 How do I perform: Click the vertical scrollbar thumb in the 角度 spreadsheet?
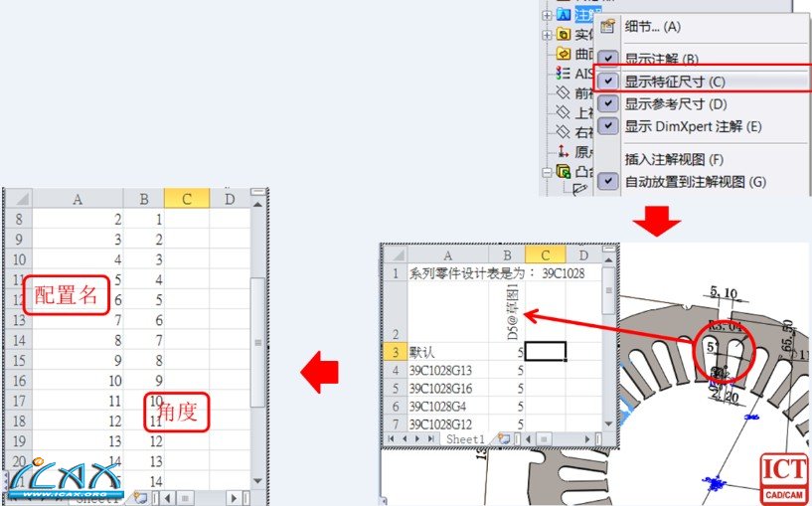pos(257,342)
